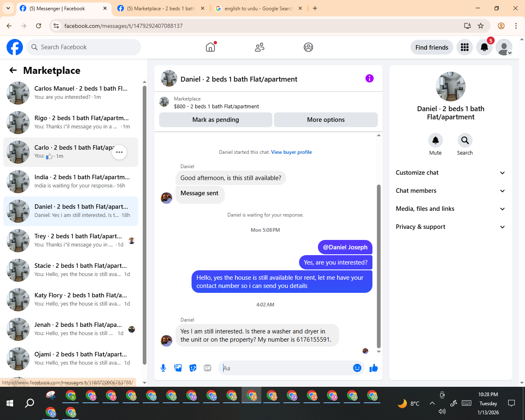Open a new browser tab
The width and height of the screenshot is (525, 420).
315,8
